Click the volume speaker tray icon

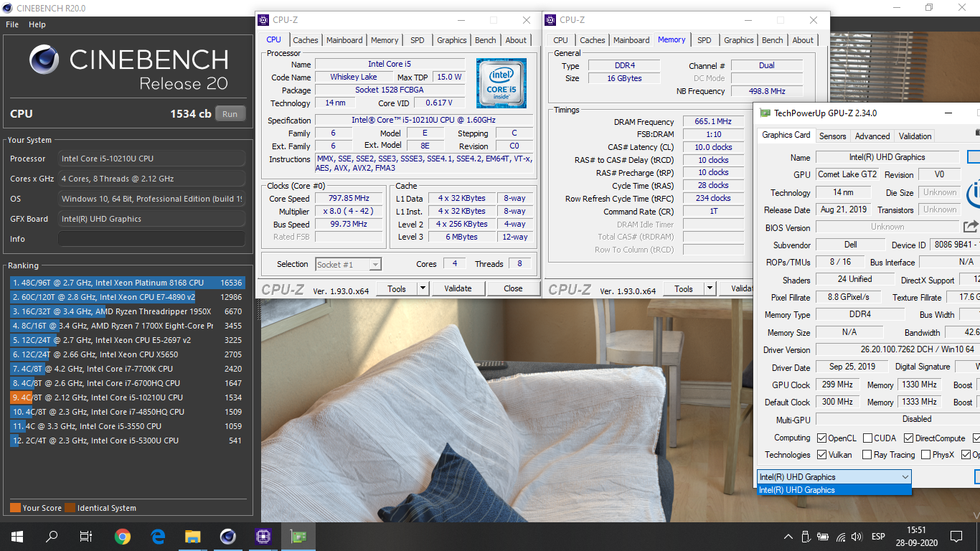tap(858, 537)
